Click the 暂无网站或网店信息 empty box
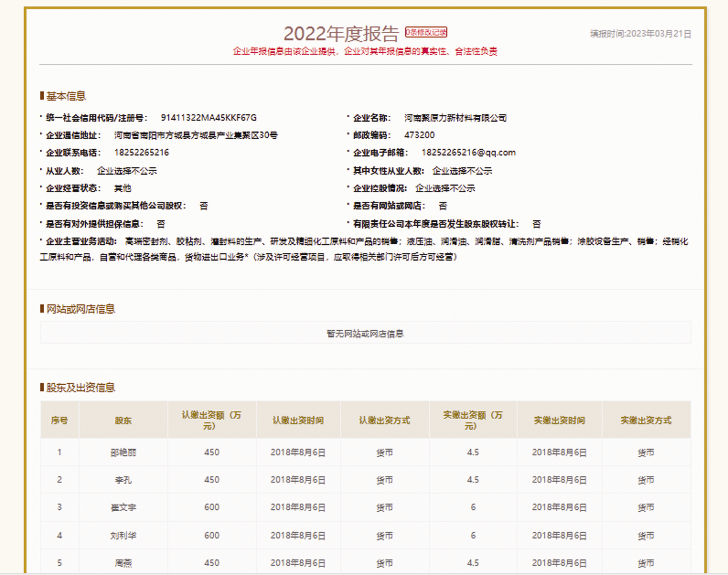 coord(365,334)
